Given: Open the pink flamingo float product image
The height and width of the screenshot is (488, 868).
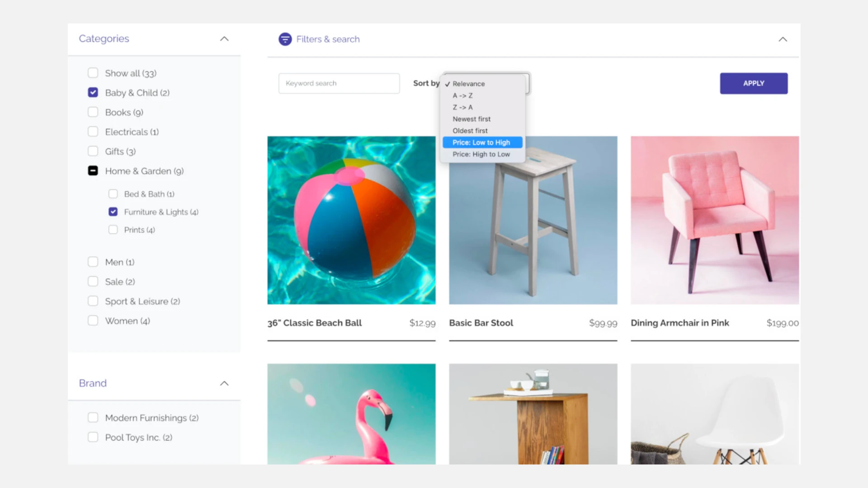Looking at the screenshot, I should pos(351,414).
